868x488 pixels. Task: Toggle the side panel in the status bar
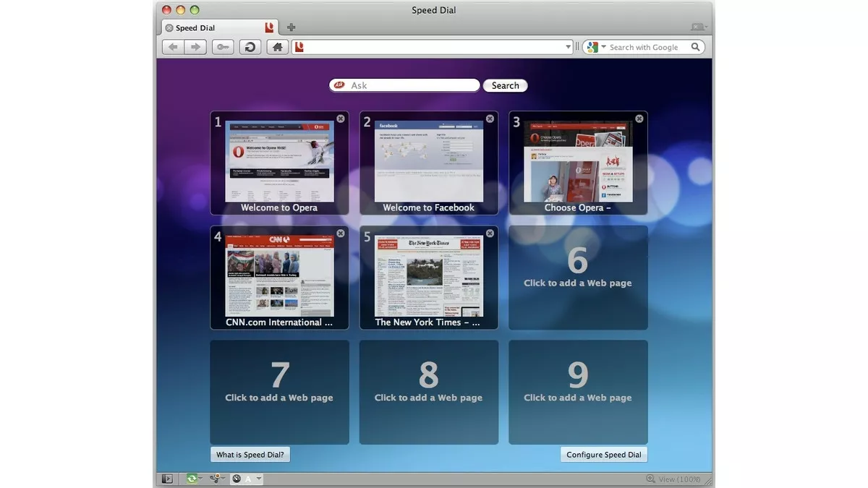(167, 479)
